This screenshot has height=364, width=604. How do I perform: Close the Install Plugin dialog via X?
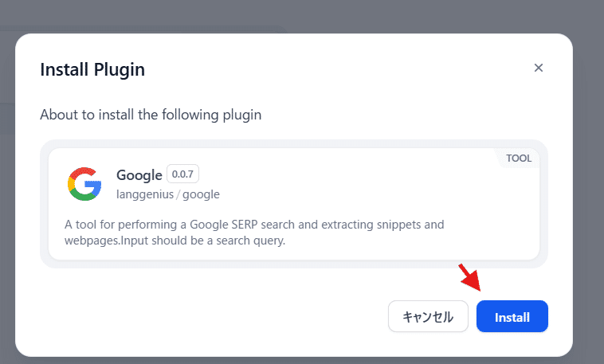tap(539, 68)
